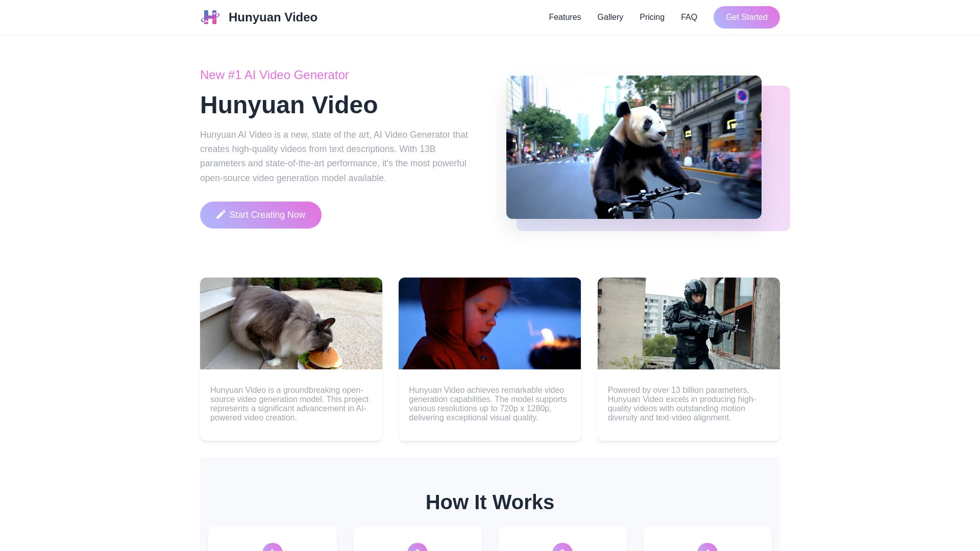
Task: Click the purple step 3 circle icon
Action: pyautogui.click(x=562, y=549)
